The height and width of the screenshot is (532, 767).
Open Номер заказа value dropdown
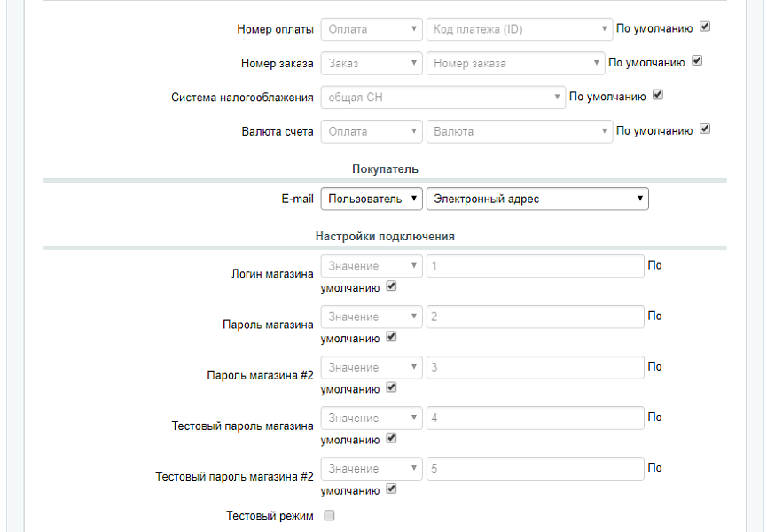(515, 64)
